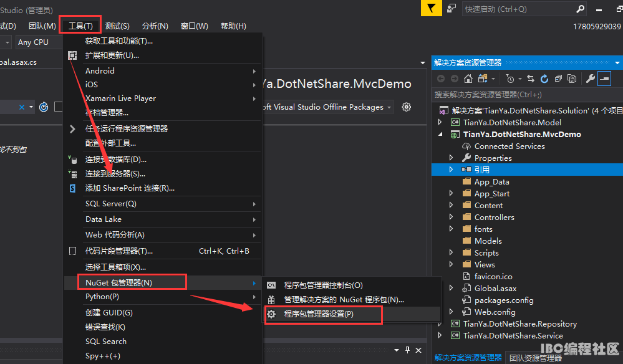Viewport: 623px width, 364px height.
Task: Open the NuGet search box dropdown arrow
Action: [31, 107]
